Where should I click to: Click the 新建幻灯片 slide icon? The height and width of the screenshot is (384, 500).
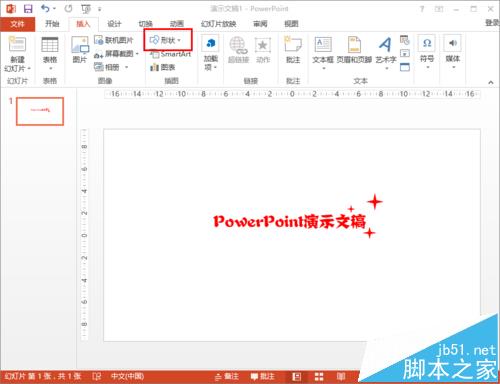tap(17, 44)
